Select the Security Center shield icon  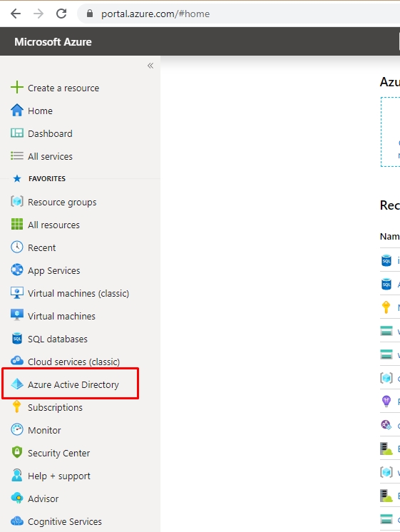pos(16,452)
